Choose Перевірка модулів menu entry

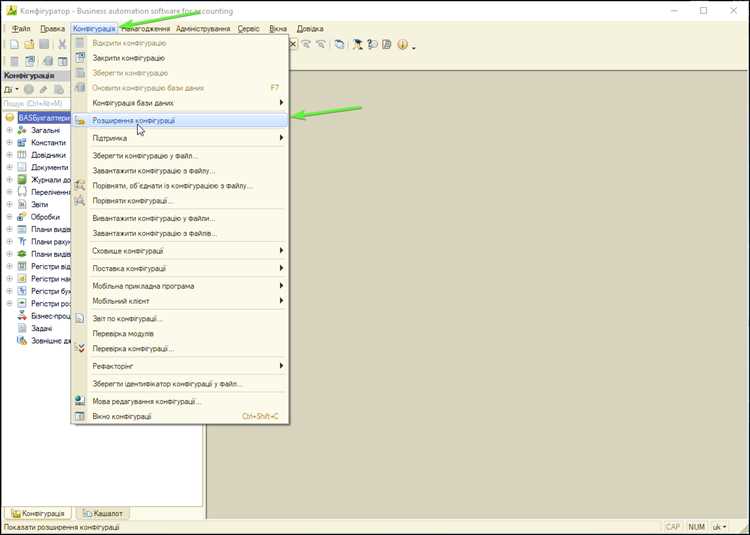pos(180,334)
